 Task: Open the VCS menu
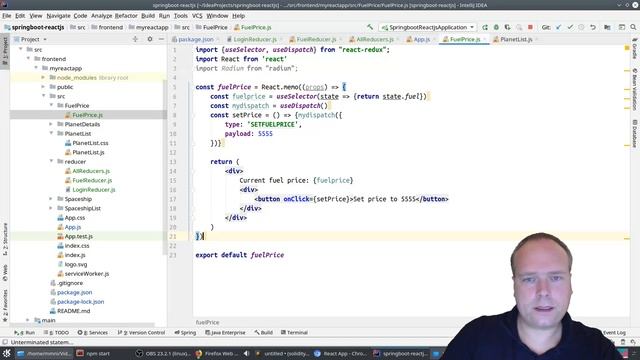pyautogui.click(x=197, y=16)
